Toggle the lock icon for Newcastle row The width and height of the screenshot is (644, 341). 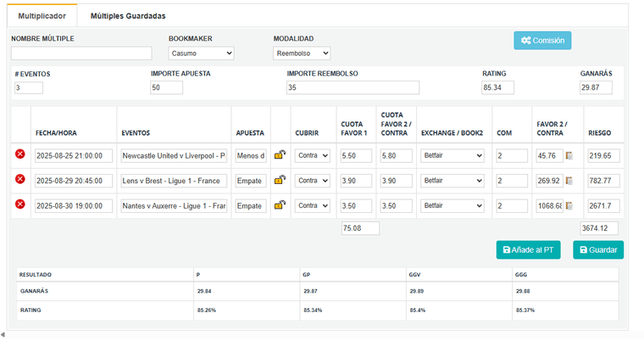[x=280, y=155]
